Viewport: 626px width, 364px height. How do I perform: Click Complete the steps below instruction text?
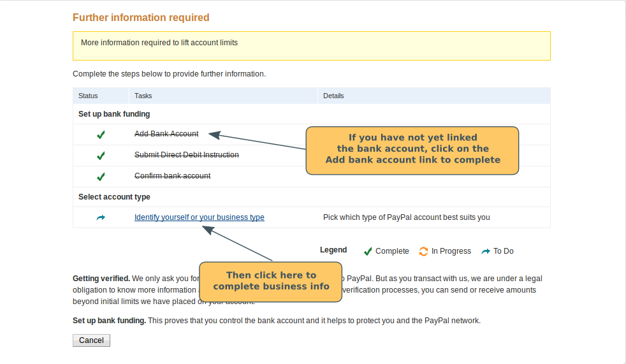[x=170, y=74]
